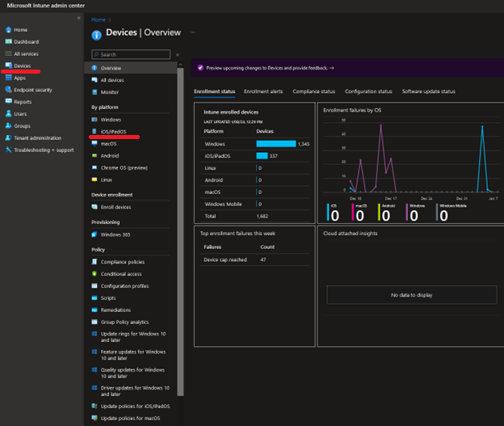Switch to Configuration status tab
The height and width of the screenshot is (426, 504).
[368, 91]
